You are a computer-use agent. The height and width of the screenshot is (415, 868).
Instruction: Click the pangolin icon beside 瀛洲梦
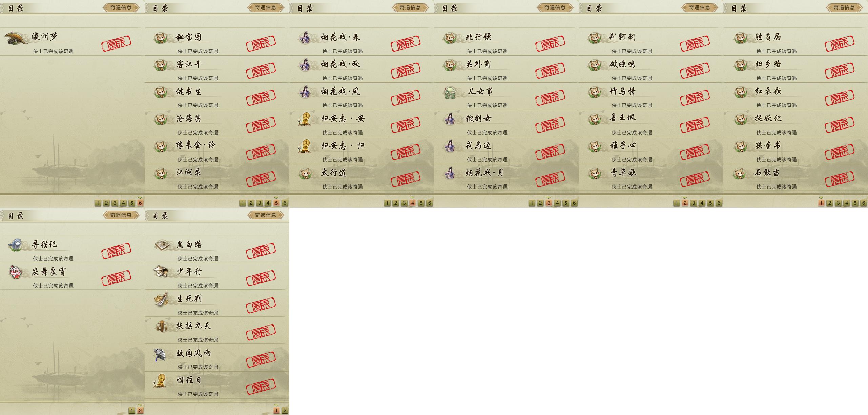pos(16,38)
